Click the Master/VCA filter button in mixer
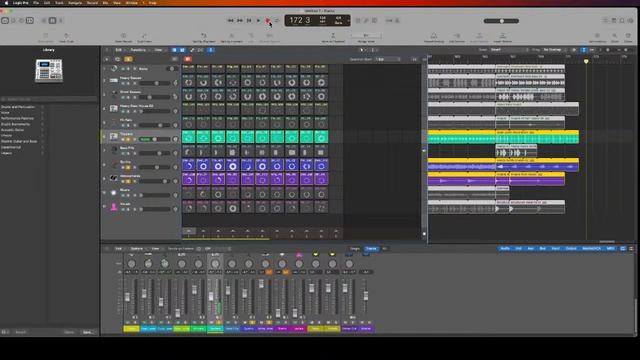 pos(591,249)
